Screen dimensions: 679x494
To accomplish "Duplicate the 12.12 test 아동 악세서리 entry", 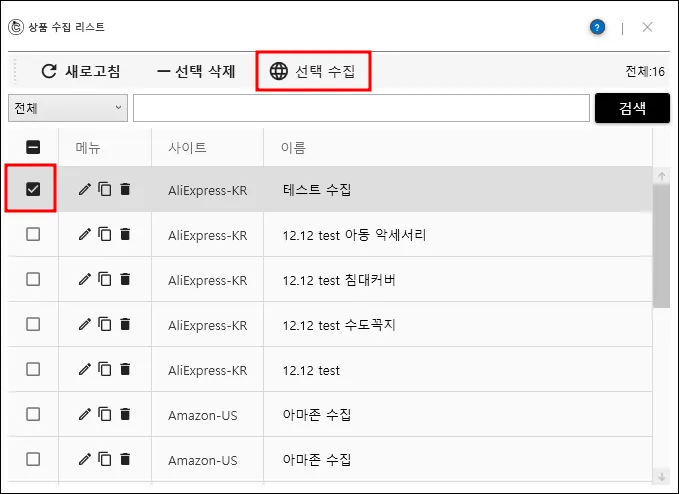I will 105,234.
